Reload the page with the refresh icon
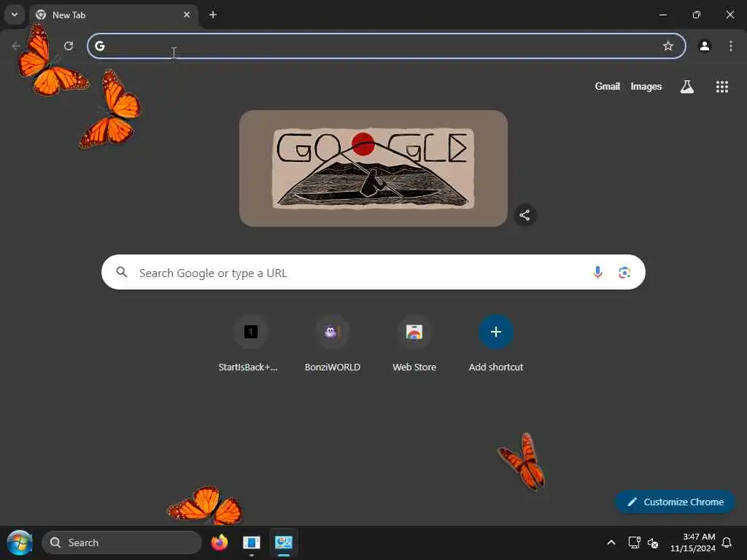Screen dimensions: 747x560 click(x=69, y=46)
